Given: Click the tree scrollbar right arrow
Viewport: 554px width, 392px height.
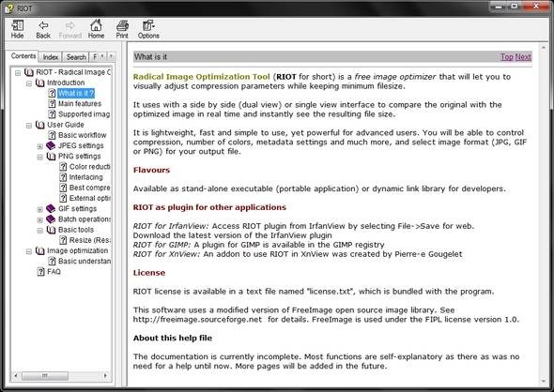Looking at the screenshot, I should (x=105, y=376).
